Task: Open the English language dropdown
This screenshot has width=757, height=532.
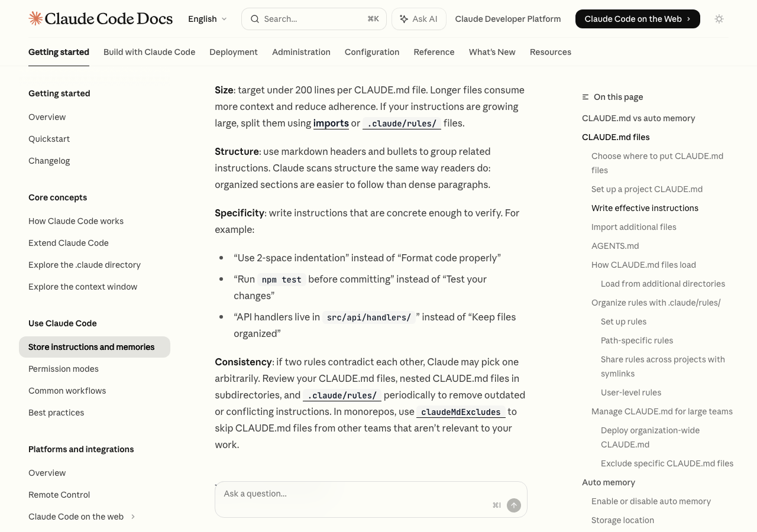Action: pos(207,19)
